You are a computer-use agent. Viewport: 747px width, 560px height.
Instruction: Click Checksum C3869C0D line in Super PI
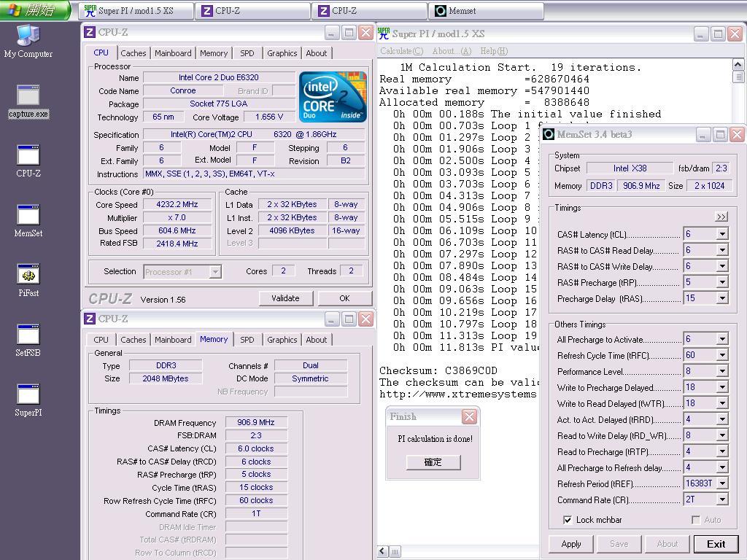pyautogui.click(x=438, y=370)
